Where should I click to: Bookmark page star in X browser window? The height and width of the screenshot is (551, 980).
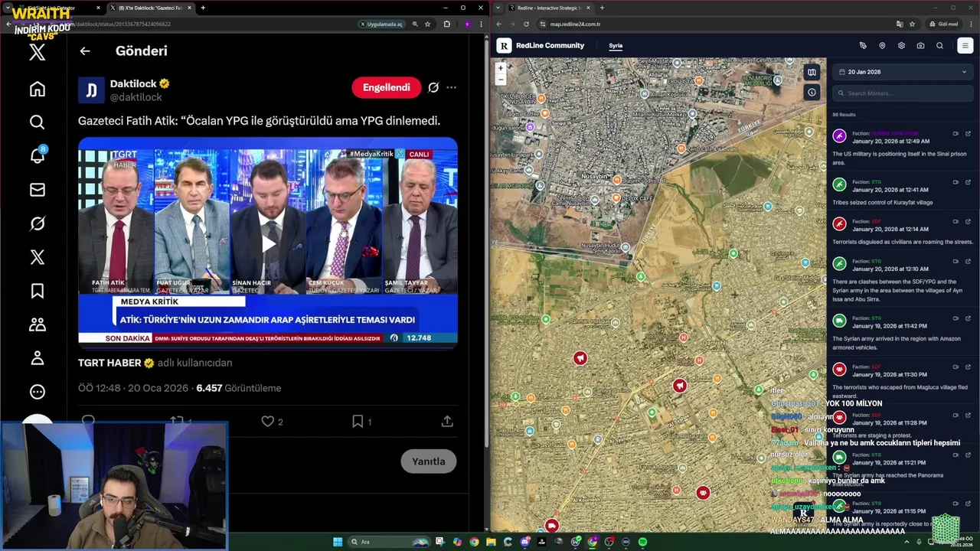click(x=427, y=24)
